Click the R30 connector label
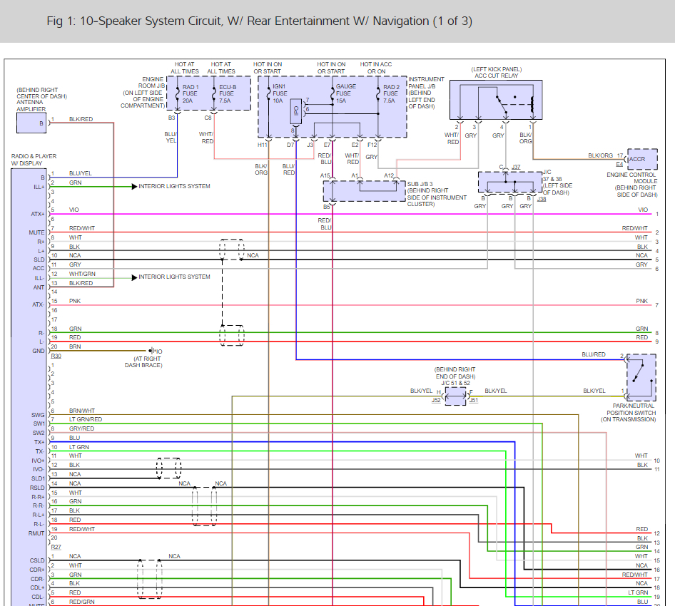 click(x=56, y=356)
